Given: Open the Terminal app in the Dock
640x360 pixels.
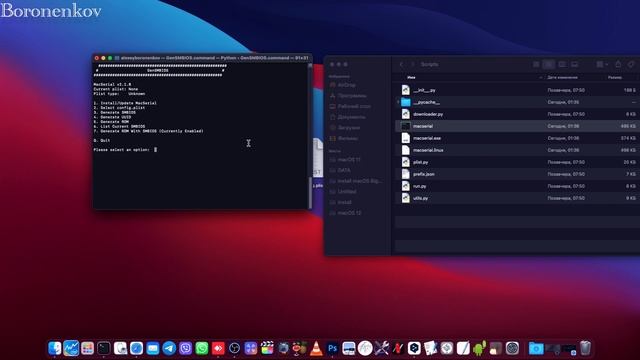Looking at the screenshot, I should 104,348.
